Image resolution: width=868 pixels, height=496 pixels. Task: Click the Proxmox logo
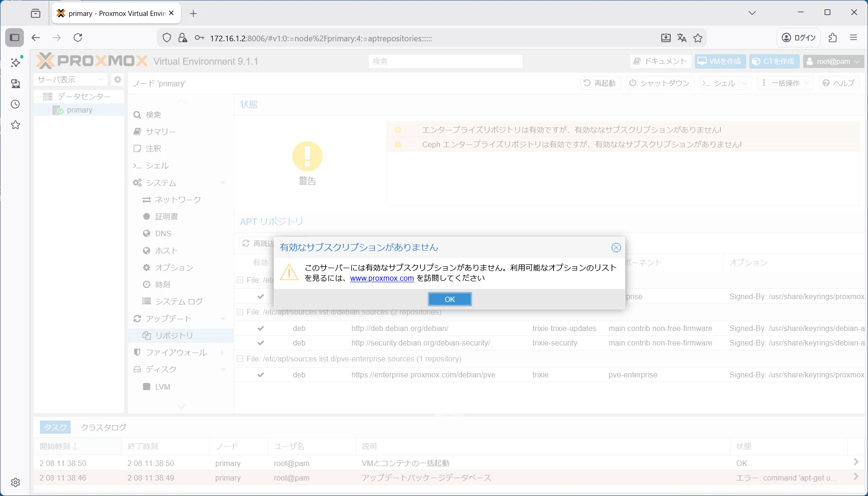click(x=92, y=61)
